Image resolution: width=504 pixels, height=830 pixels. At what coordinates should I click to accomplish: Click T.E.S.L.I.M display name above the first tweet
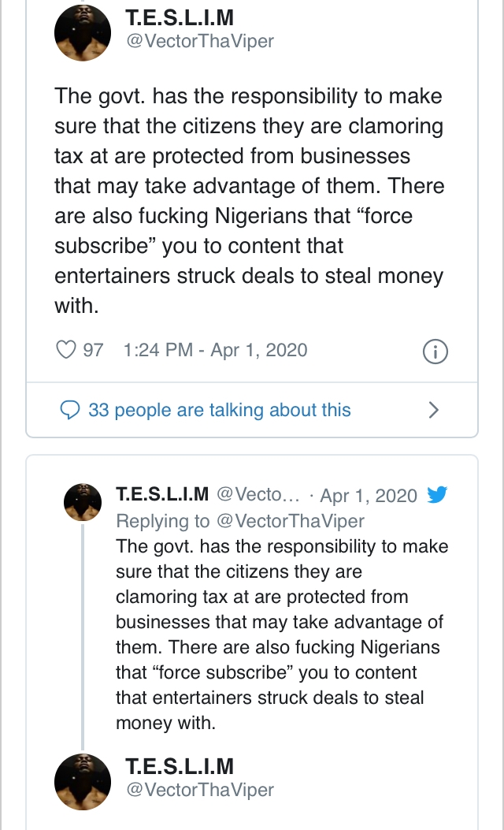point(180,18)
